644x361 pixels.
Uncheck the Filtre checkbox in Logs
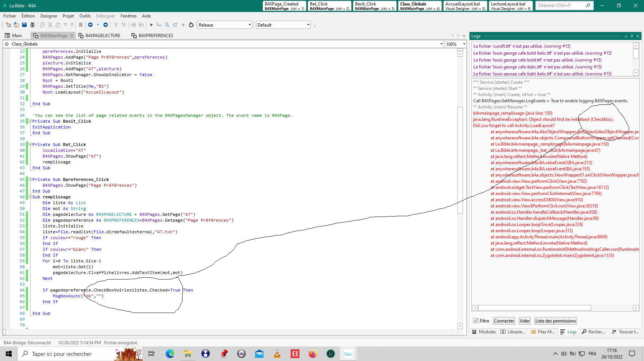point(476,321)
